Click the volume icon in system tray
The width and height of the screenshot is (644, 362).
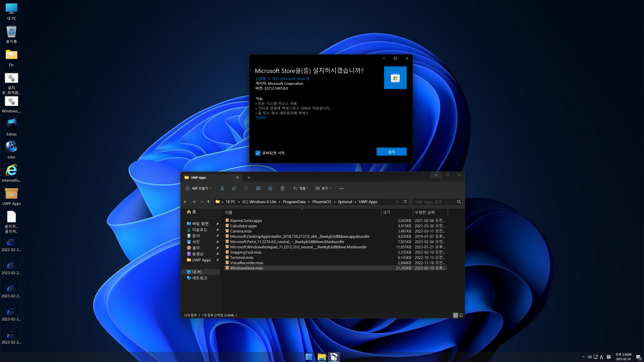(589, 357)
